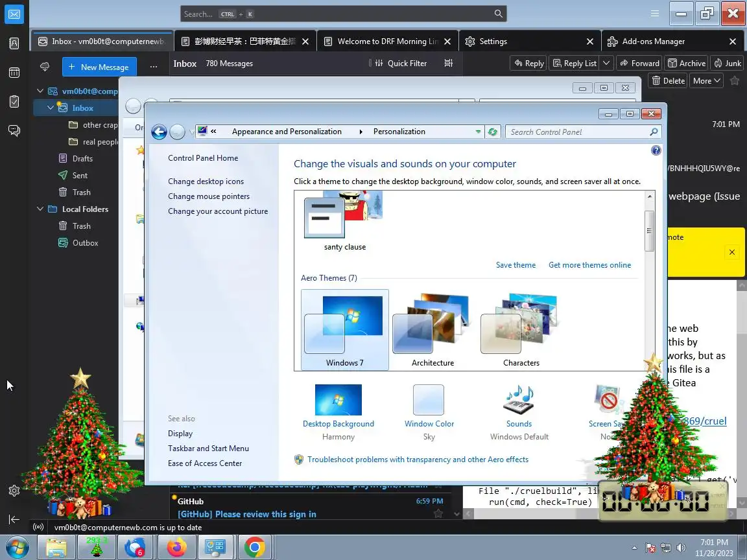747x560 pixels.
Task: Click the message list display options icon
Action: (x=448, y=64)
